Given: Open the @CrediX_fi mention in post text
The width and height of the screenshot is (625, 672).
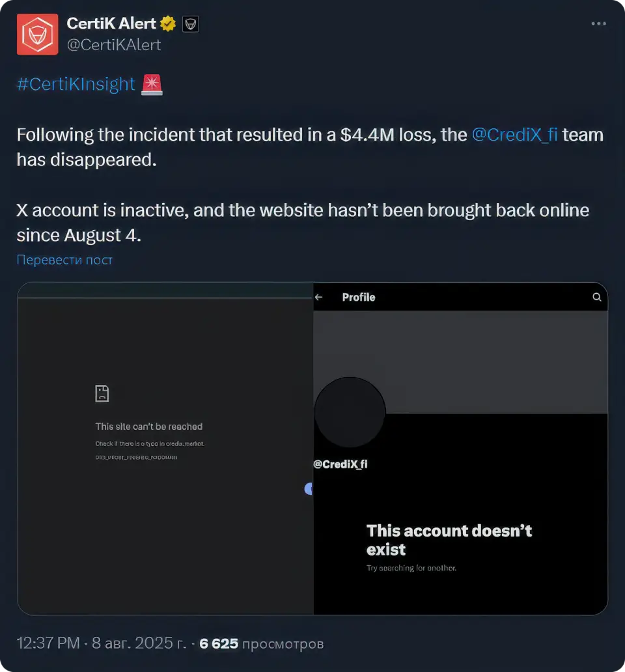Looking at the screenshot, I should click(514, 135).
